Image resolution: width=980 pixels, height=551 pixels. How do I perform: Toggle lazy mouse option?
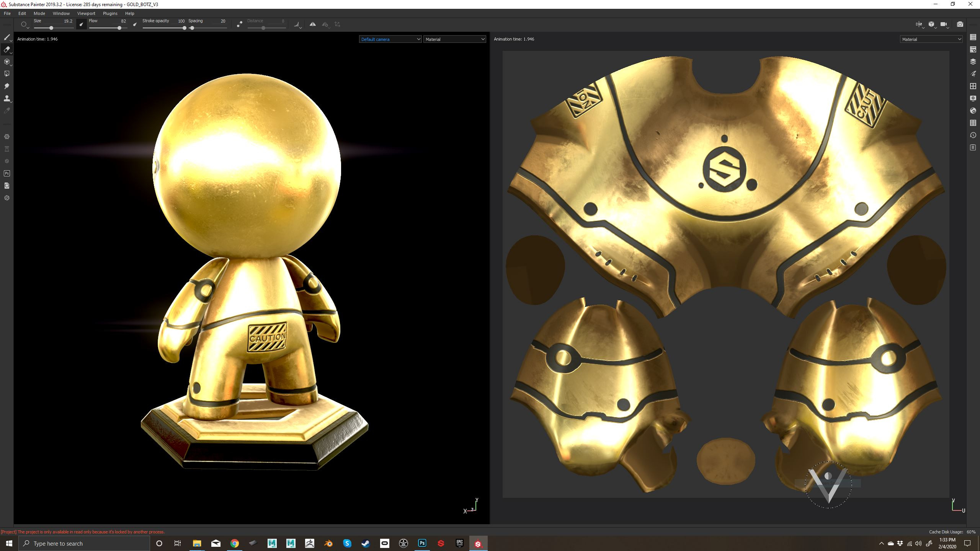[x=239, y=24]
